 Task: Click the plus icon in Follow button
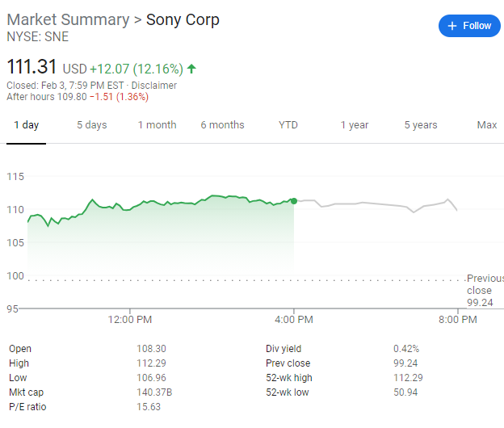pos(451,26)
